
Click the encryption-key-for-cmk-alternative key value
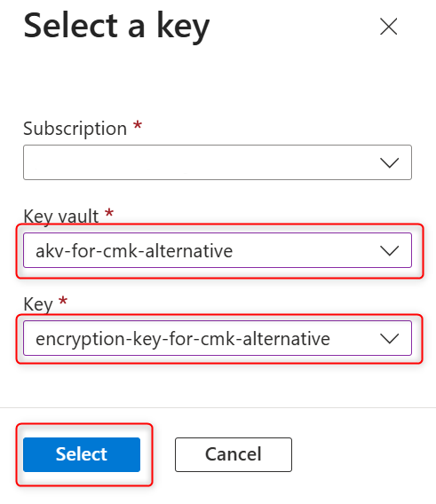[x=183, y=339]
